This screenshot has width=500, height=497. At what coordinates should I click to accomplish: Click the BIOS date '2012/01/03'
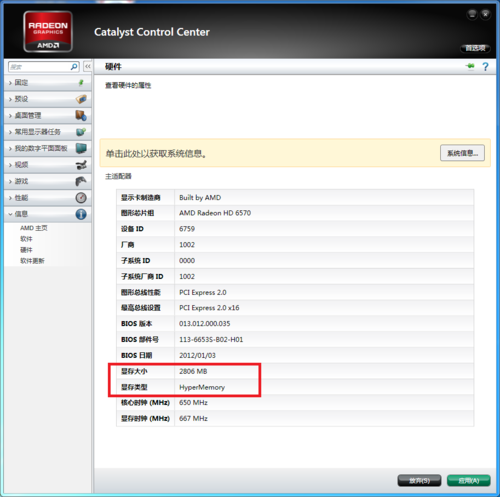click(x=197, y=355)
